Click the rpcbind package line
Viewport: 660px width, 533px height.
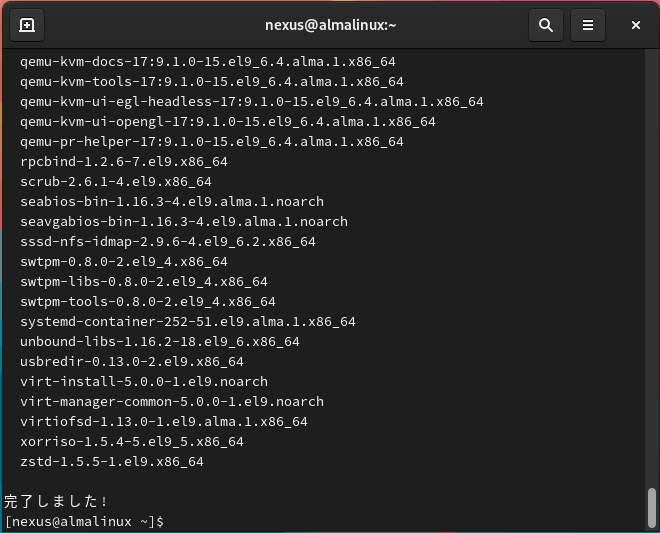point(123,161)
